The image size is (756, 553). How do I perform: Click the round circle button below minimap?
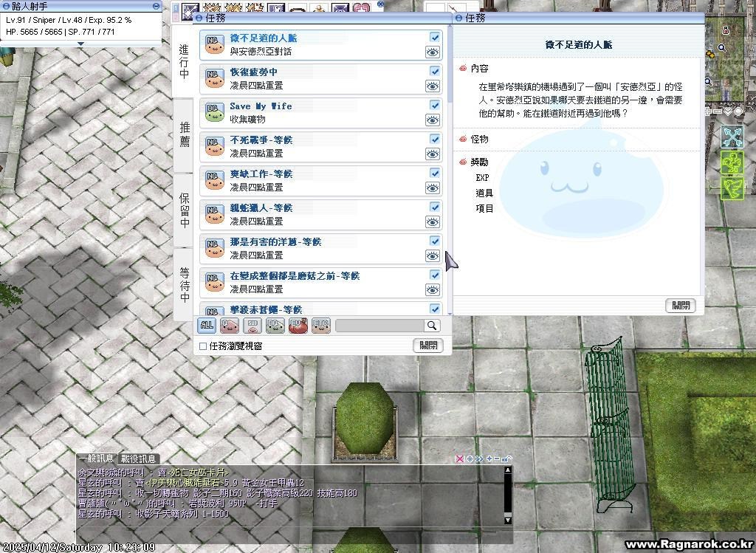click(738, 111)
